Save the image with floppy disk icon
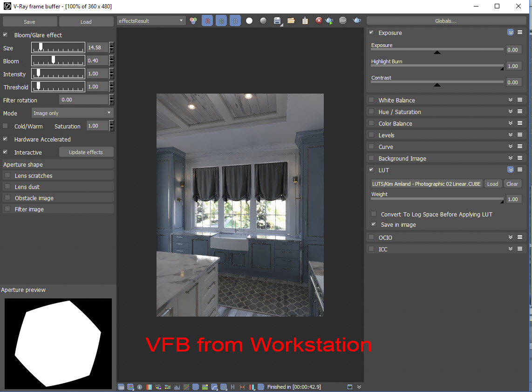 (x=277, y=21)
